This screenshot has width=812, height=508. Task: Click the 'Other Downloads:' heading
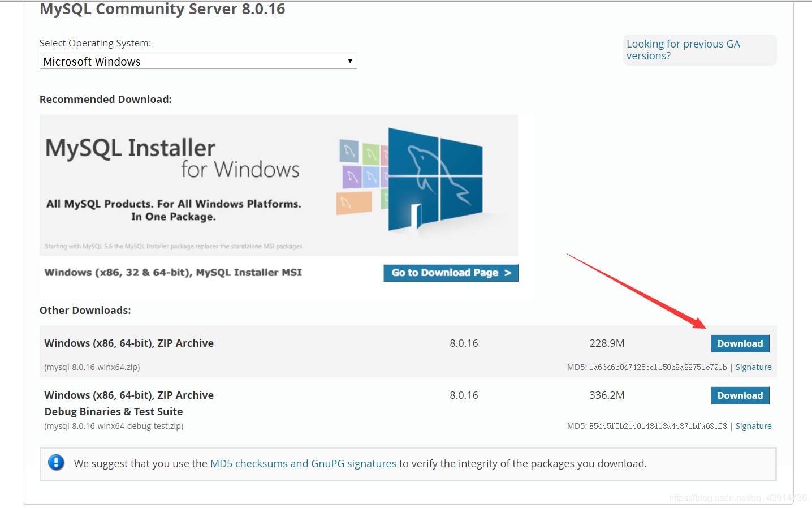pos(85,310)
